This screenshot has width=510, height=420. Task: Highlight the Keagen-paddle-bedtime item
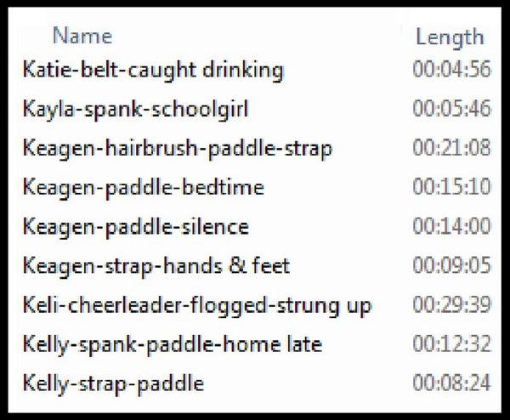pos(144,187)
